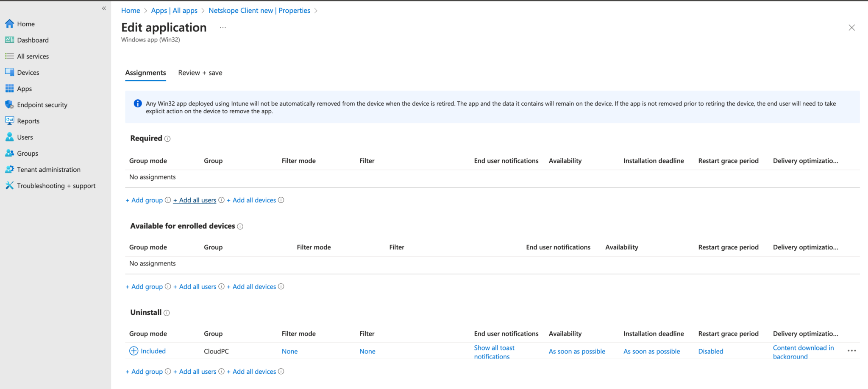This screenshot has width=868, height=389.
Task: Edit the As soon as possible availability
Action: [x=577, y=351]
